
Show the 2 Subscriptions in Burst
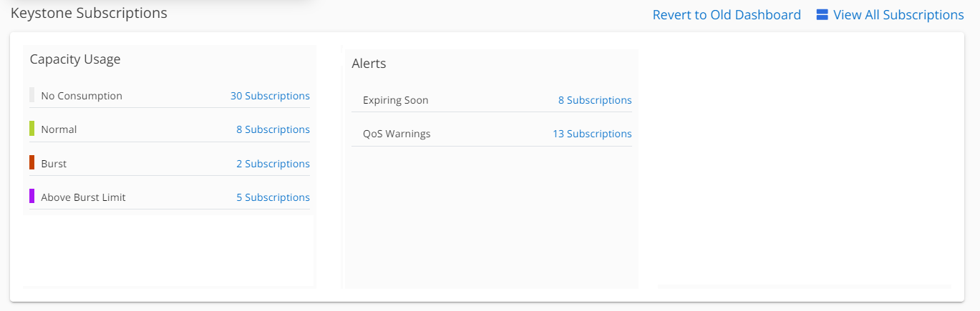pos(273,164)
